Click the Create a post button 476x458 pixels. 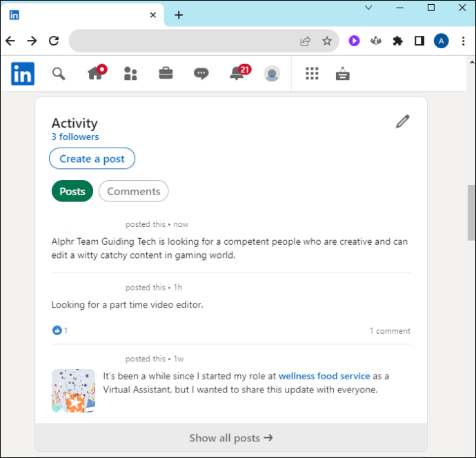92,159
